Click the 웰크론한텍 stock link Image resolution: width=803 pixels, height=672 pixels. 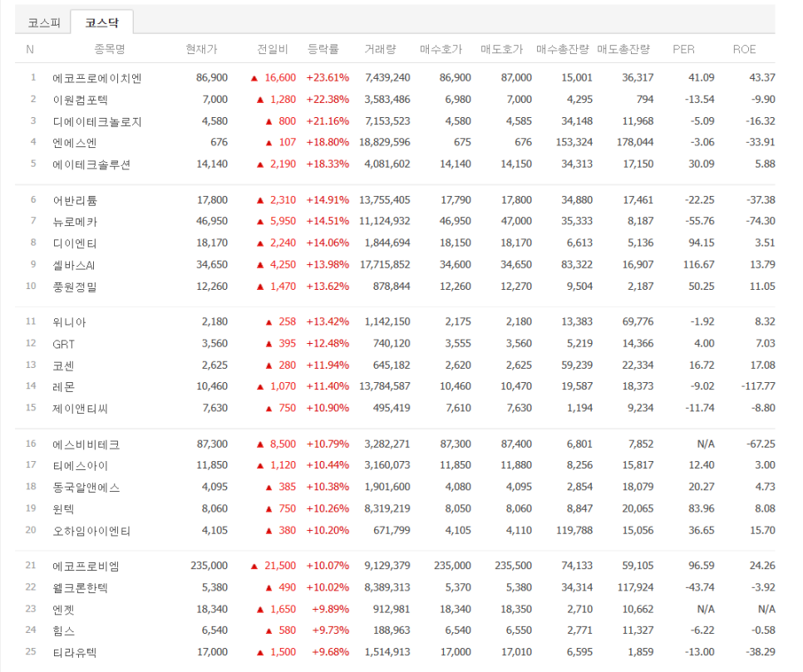point(80,588)
